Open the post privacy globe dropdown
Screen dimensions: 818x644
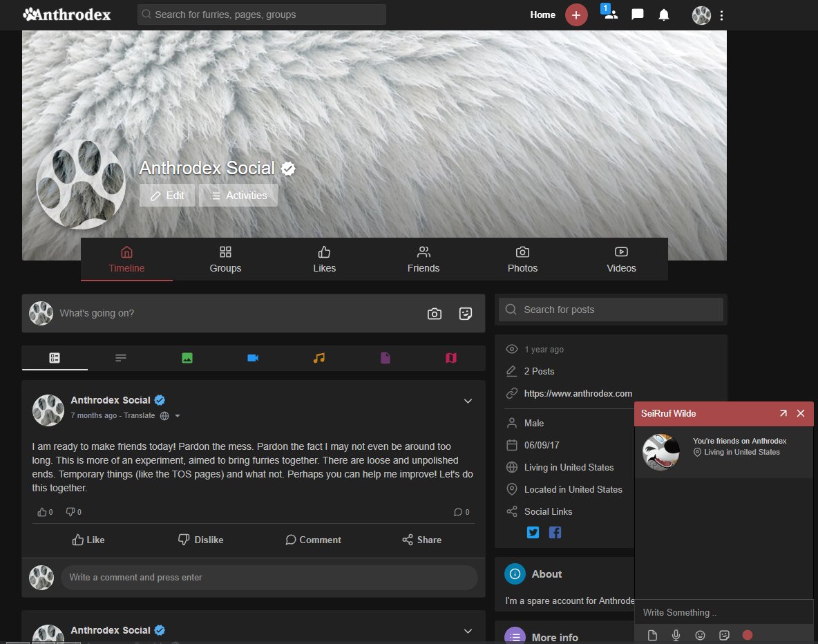pos(171,416)
